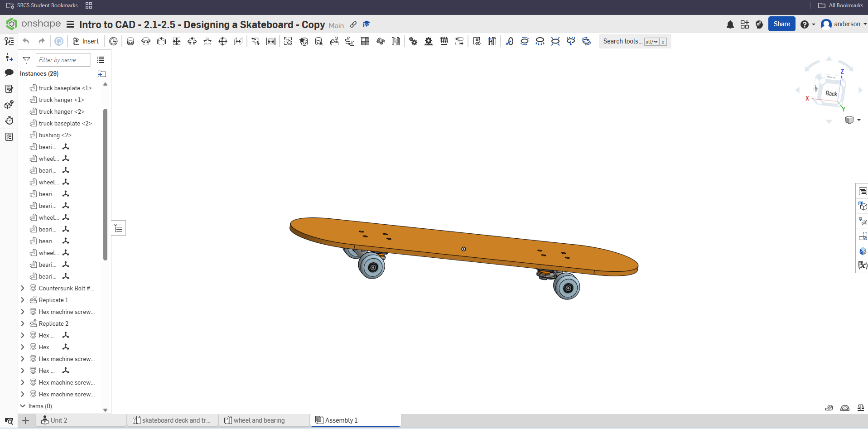Image resolution: width=868 pixels, height=429 pixels.
Task: Click the Filter by name field
Action: tap(63, 59)
